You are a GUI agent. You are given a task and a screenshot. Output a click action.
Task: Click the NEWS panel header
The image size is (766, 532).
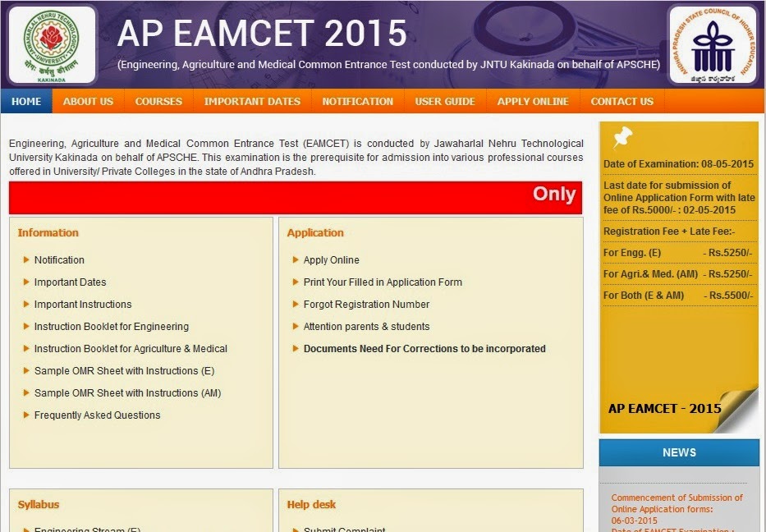679,452
